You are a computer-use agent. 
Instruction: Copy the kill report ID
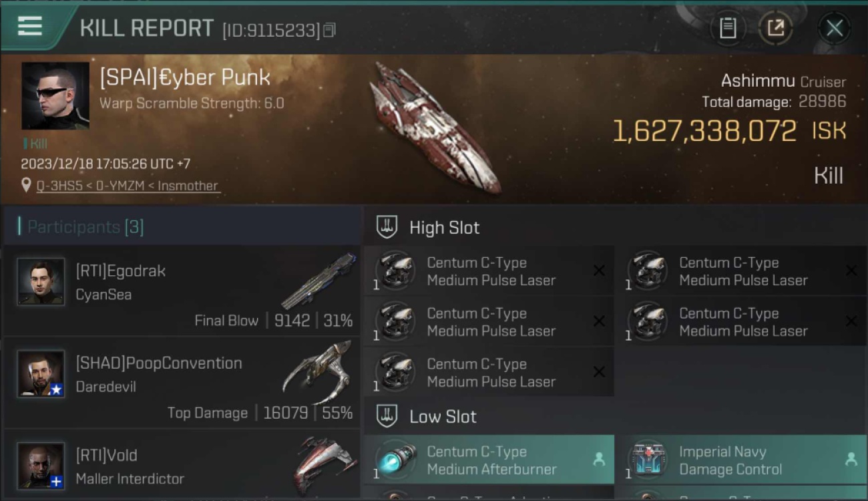click(x=329, y=31)
